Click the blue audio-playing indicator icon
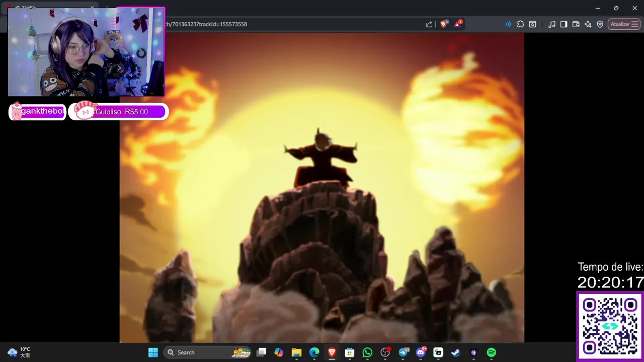This screenshot has width=644, height=362. tap(508, 24)
